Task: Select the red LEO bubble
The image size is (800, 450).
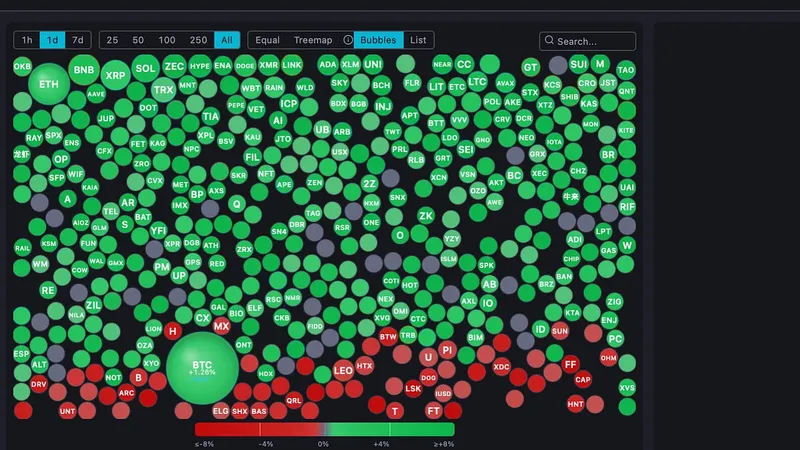Action: (343, 371)
